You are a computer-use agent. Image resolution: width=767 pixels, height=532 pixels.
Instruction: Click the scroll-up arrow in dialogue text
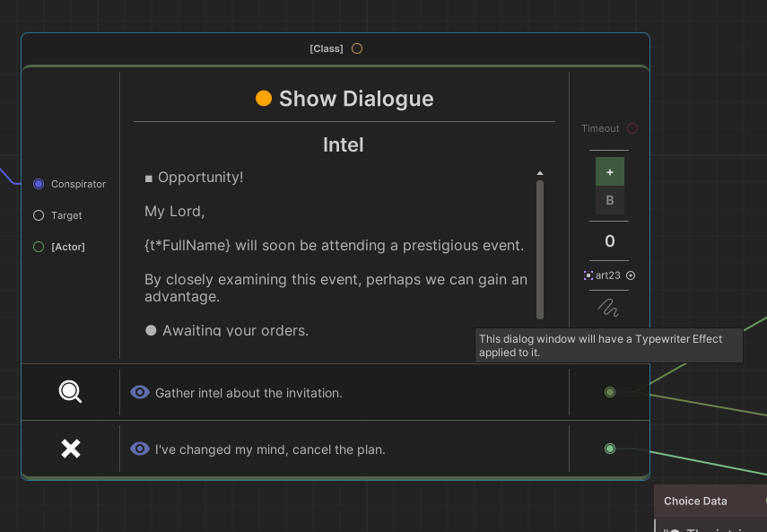pyautogui.click(x=540, y=173)
